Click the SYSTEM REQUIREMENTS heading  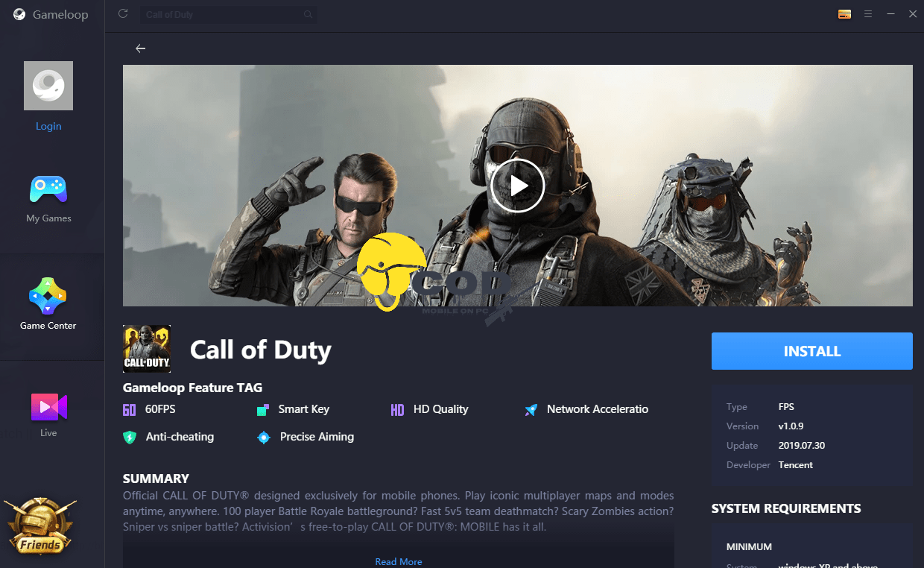[x=786, y=509]
